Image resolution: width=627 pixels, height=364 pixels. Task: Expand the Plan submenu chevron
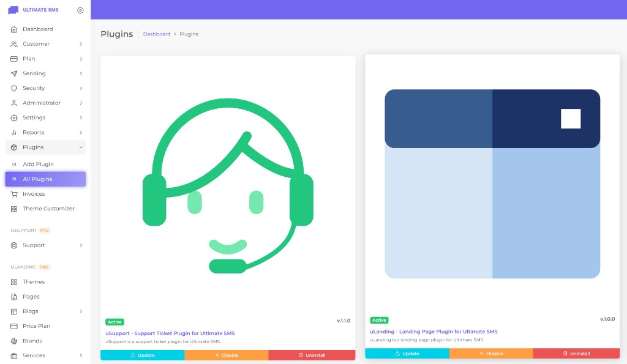(81, 59)
